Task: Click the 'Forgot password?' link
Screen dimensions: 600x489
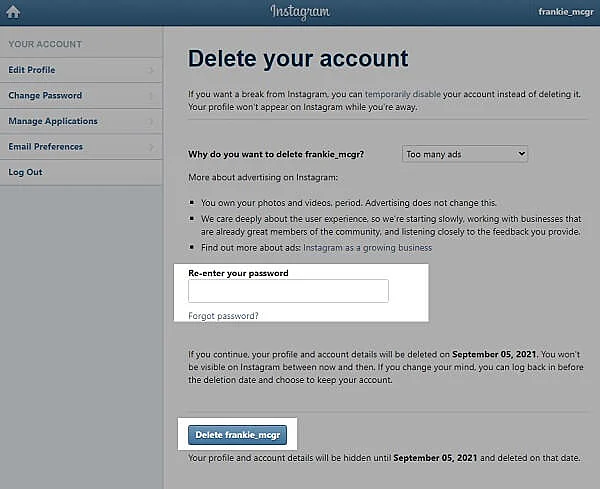Action: [x=223, y=315]
